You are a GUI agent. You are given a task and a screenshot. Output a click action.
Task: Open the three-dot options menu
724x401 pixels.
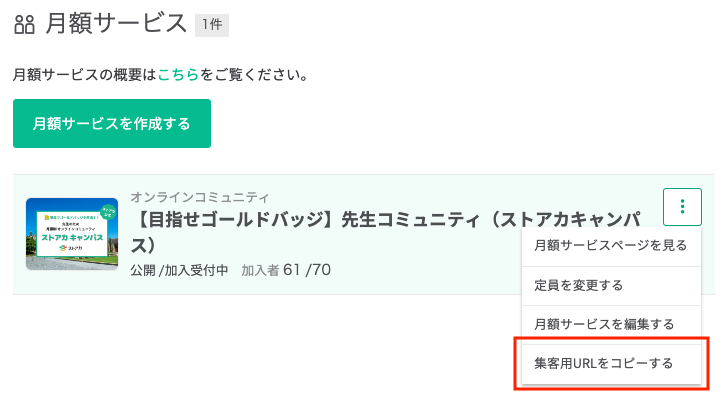[682, 207]
